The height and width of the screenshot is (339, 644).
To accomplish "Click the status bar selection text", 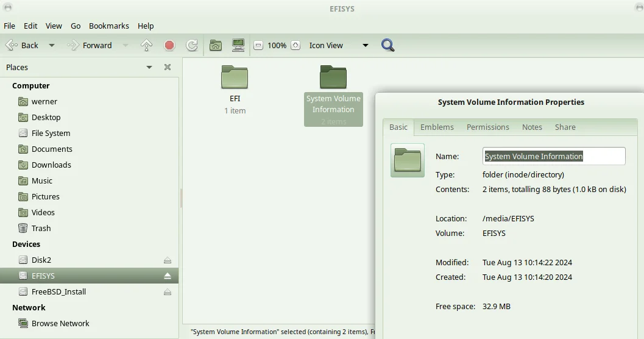I will coord(283,332).
